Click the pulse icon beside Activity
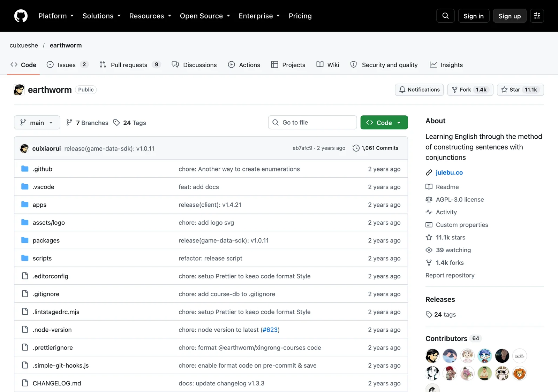Viewport: 558px width, 392px height. click(x=429, y=212)
